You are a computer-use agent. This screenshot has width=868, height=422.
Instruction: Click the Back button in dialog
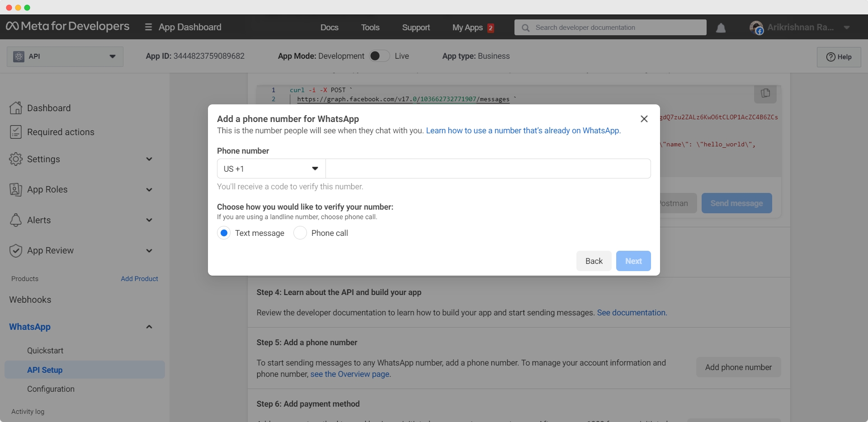point(594,261)
